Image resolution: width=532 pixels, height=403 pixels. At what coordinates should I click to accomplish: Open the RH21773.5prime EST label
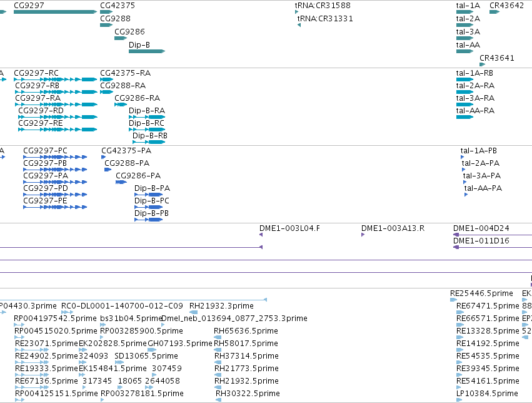[247, 369]
